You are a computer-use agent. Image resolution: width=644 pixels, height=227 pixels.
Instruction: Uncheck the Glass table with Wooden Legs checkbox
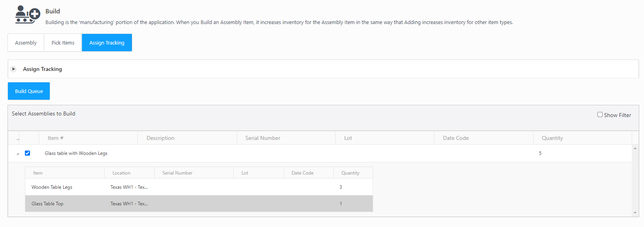28,153
